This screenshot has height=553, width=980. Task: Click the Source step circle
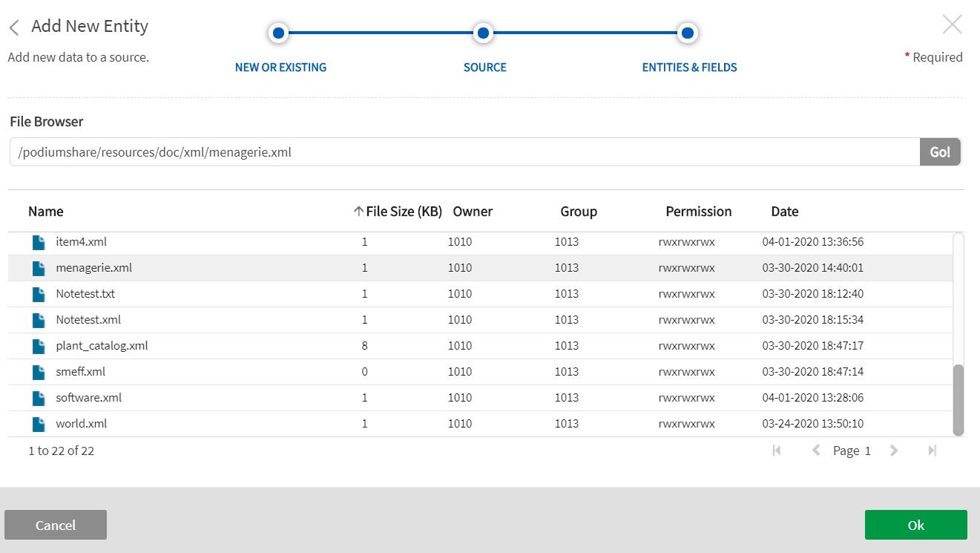(483, 33)
